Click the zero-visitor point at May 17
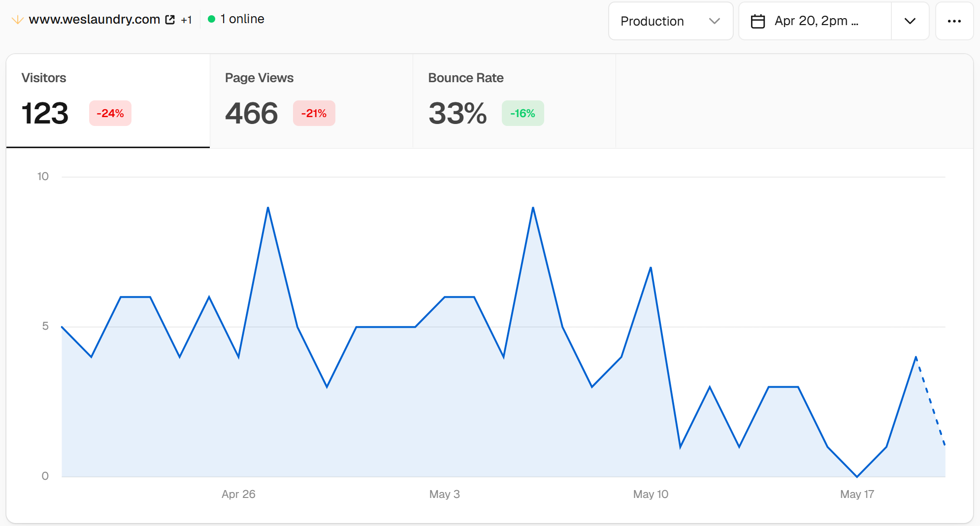Screen dimensions: 980x526 (x=857, y=476)
